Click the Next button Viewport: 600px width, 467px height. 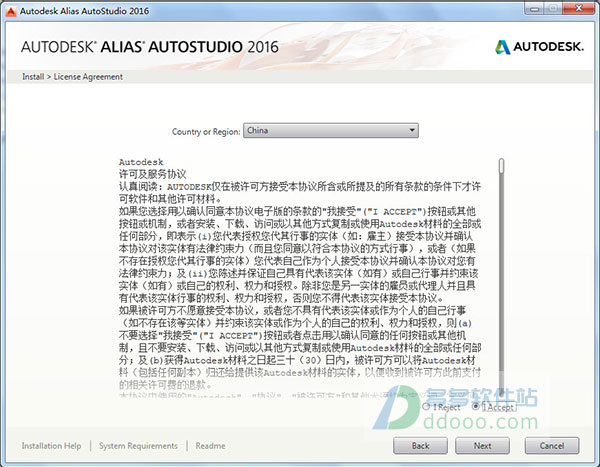pos(482,446)
